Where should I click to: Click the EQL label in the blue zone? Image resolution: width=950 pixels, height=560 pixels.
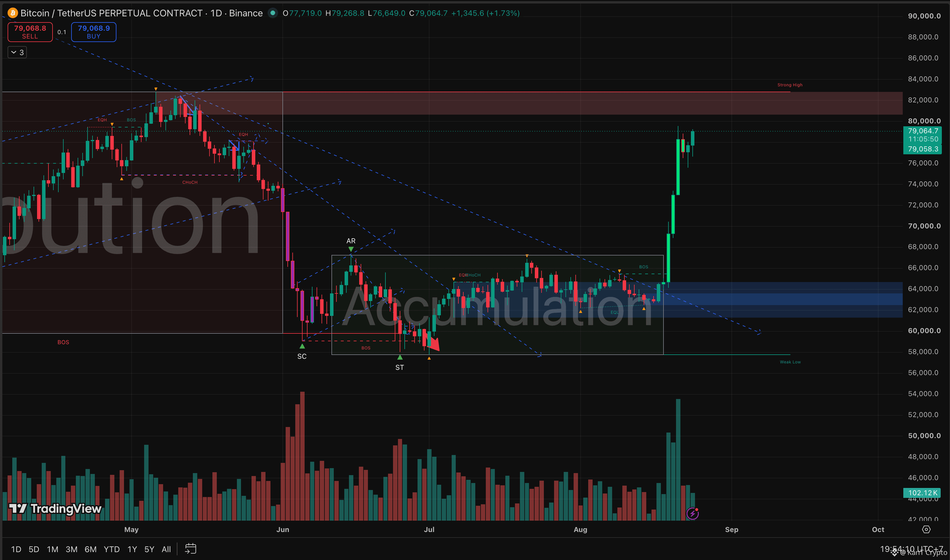(x=614, y=312)
